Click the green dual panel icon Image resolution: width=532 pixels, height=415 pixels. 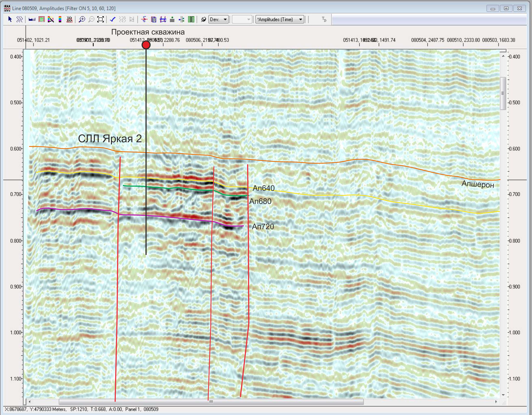(x=191, y=19)
